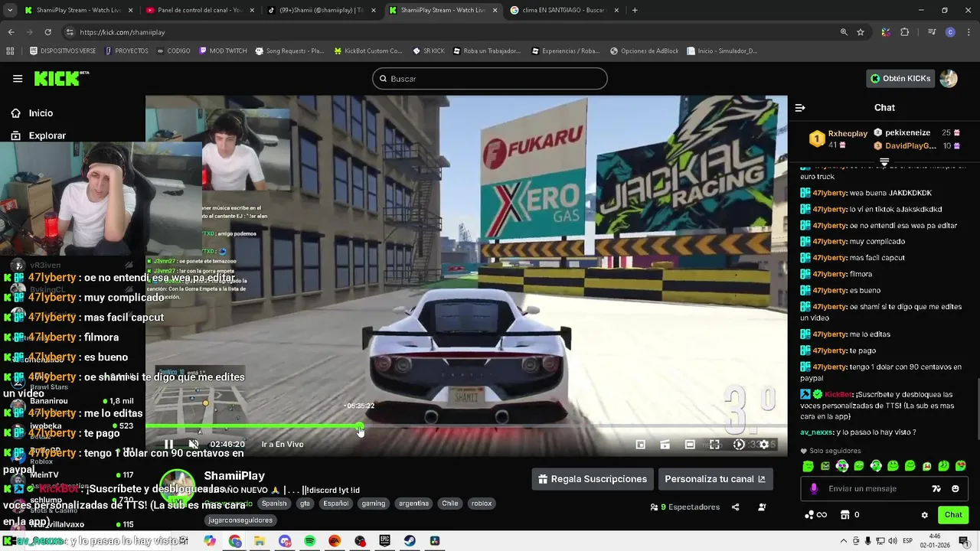Open the video player settings gear
Image resolution: width=980 pixels, height=551 pixels.
(763, 444)
